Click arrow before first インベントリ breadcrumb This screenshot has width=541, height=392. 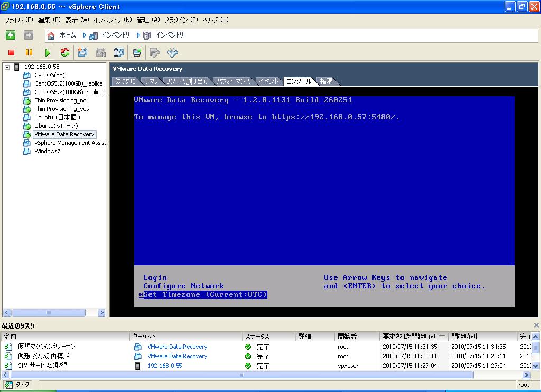point(85,35)
